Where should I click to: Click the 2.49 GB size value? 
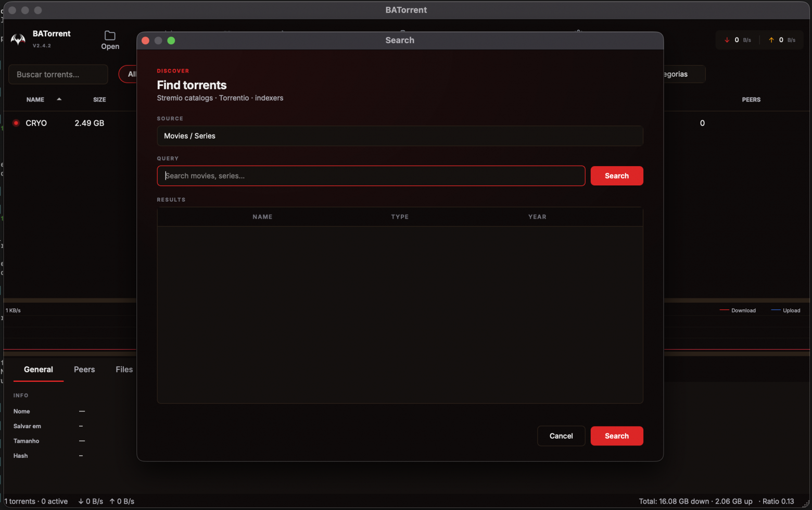tap(90, 123)
